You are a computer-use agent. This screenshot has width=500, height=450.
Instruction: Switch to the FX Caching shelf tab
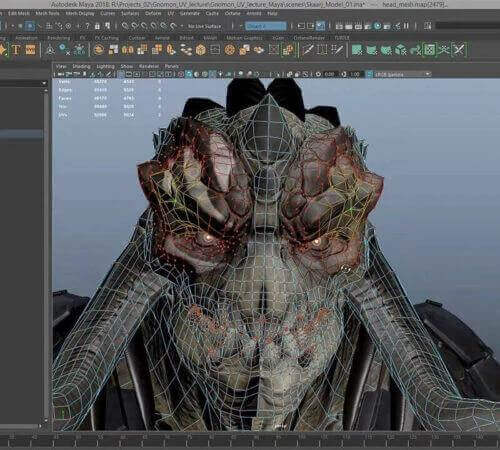107,38
